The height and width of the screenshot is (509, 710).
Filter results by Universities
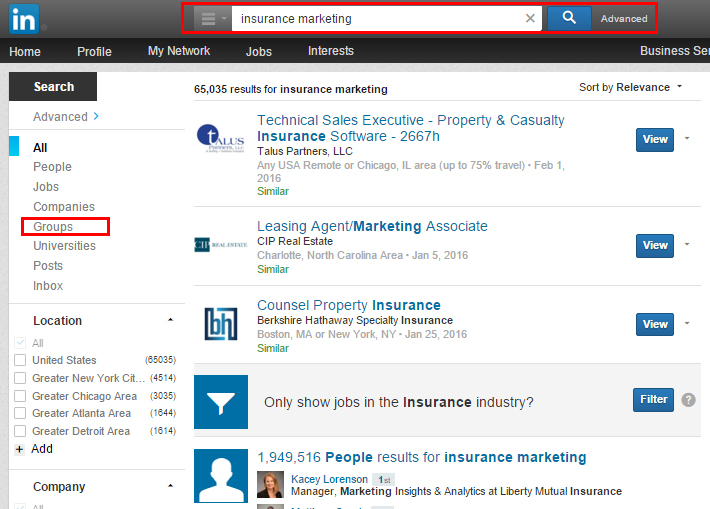click(x=64, y=246)
